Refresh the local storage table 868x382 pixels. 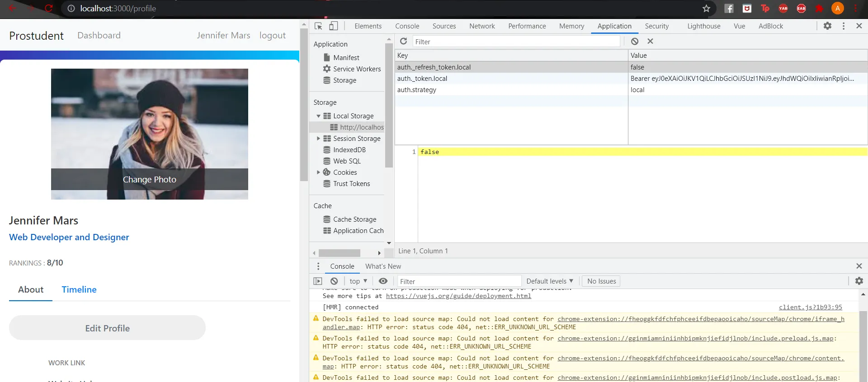tap(404, 42)
